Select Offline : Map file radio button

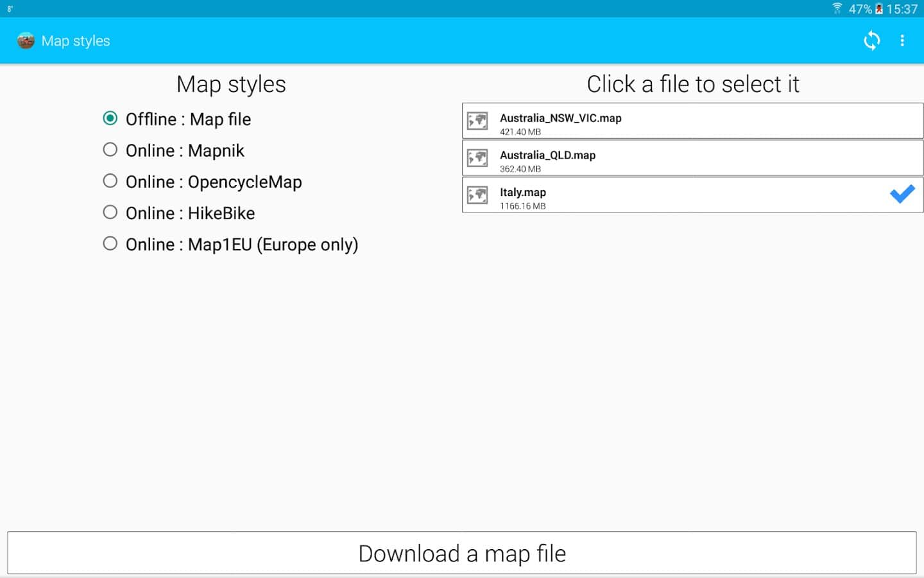point(110,118)
